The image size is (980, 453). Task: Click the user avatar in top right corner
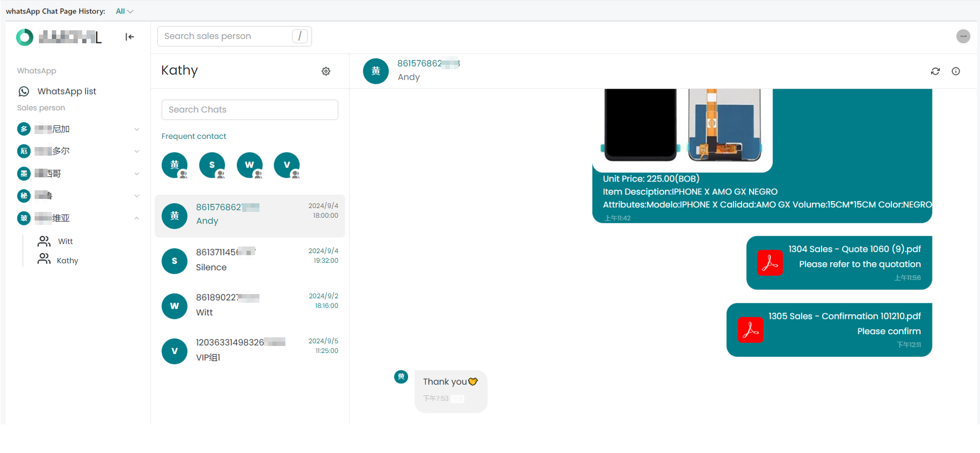click(x=963, y=36)
